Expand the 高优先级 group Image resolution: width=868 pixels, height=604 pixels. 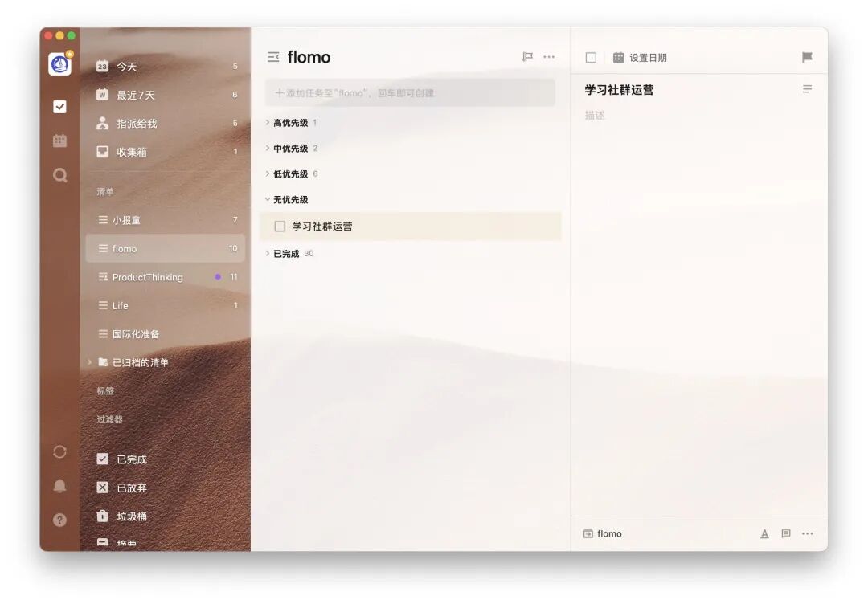click(268, 122)
